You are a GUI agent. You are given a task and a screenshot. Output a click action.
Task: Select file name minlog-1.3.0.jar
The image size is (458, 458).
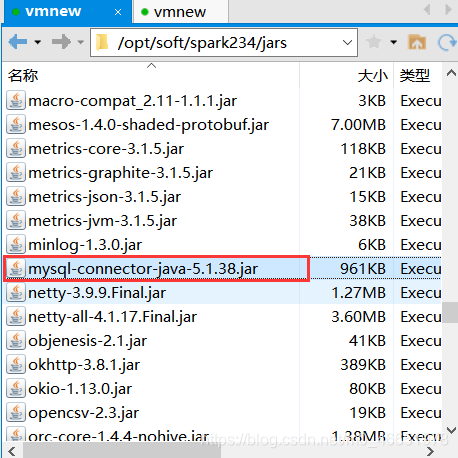[x=85, y=245]
